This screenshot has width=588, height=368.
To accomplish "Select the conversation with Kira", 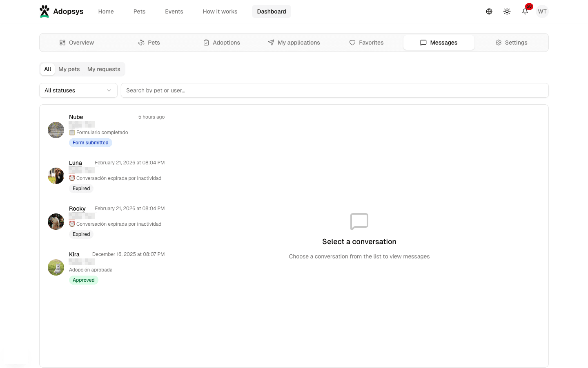I will coord(105,267).
